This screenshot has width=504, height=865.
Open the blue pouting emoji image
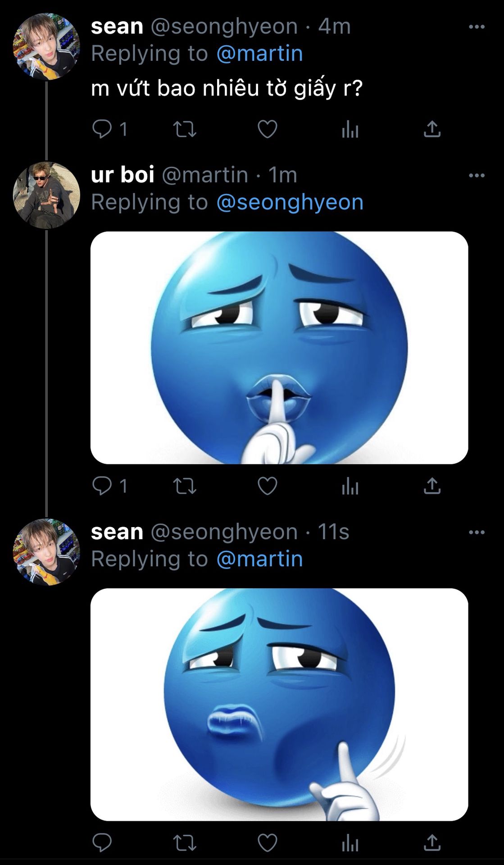point(279,705)
